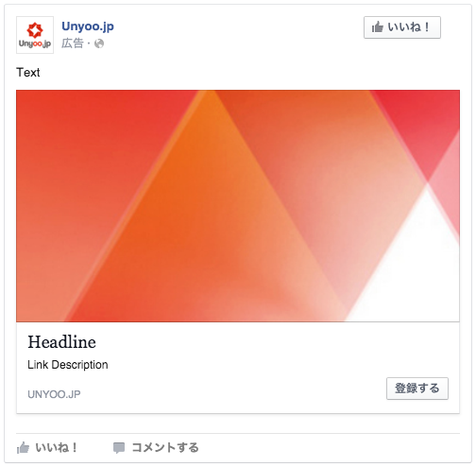
Task: Click the Link Description text
Action: point(68,365)
